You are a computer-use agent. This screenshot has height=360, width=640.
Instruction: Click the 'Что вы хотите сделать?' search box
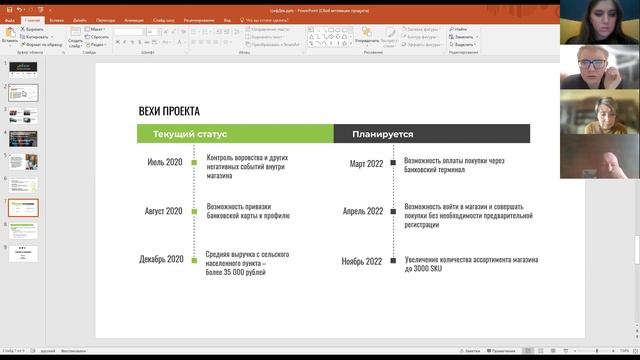click(x=264, y=20)
